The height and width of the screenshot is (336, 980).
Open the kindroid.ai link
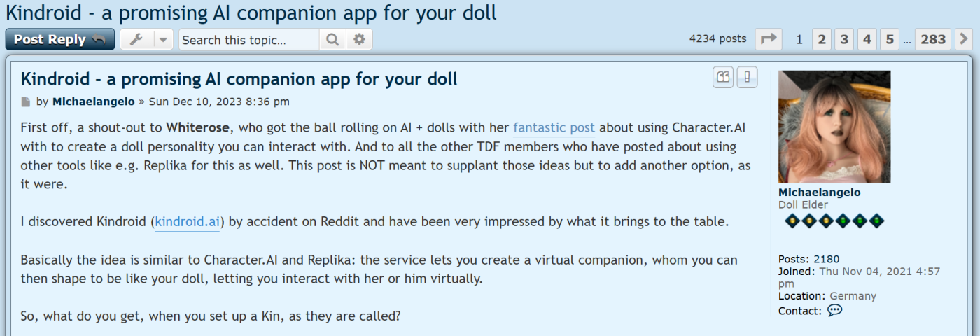188,223
